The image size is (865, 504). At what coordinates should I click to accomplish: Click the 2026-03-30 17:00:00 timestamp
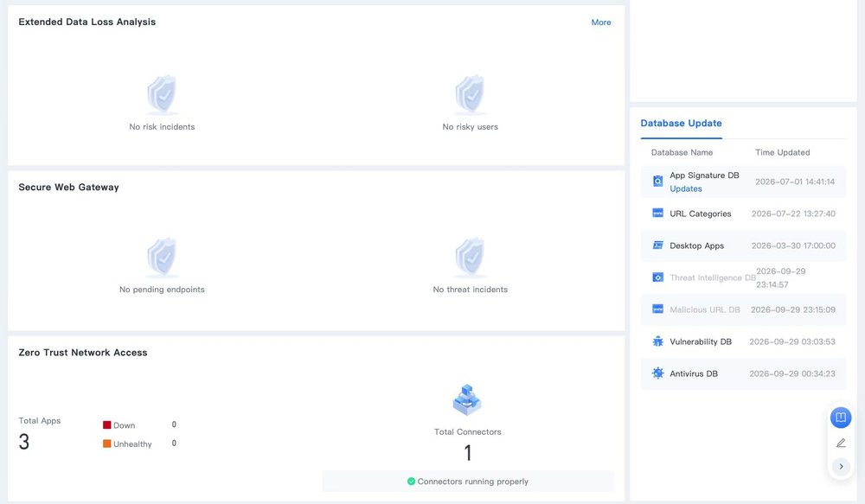click(x=793, y=246)
